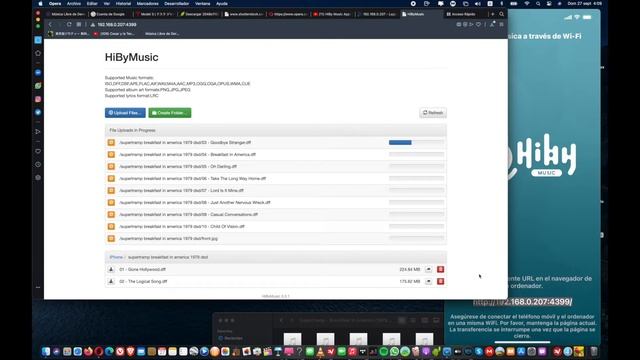Image resolution: width=640 pixels, height=360 pixels.
Task: Download 02 - The Logical Song.dff via arrow icon
Action: [x=111, y=281]
